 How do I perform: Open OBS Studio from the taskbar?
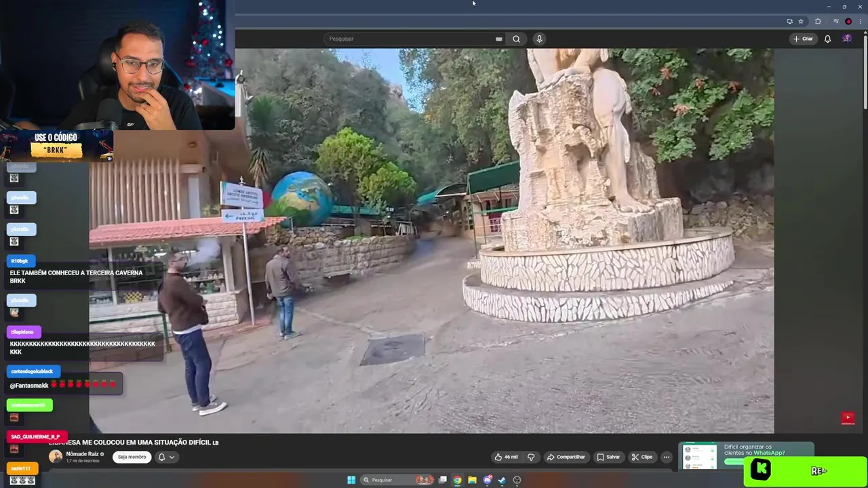tap(517, 480)
